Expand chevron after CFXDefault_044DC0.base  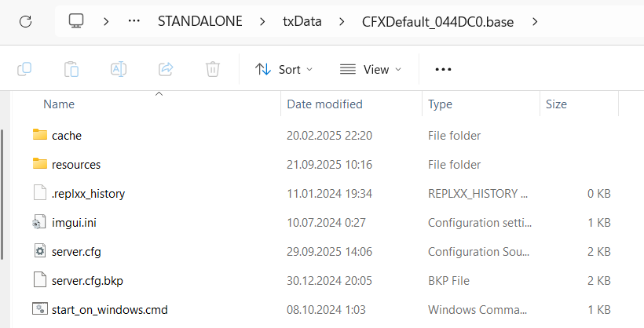tap(535, 21)
